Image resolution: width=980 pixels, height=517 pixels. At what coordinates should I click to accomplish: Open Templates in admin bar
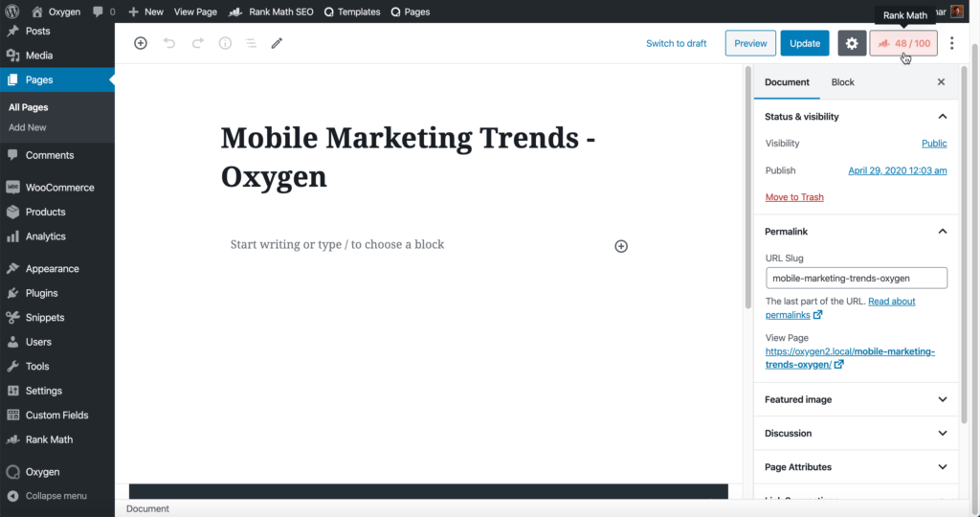(x=352, y=11)
